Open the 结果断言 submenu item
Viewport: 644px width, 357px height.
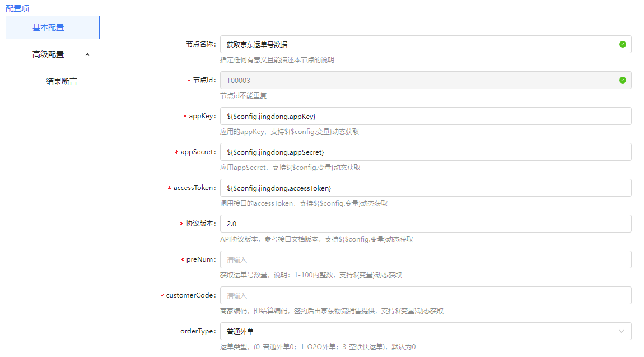point(61,81)
